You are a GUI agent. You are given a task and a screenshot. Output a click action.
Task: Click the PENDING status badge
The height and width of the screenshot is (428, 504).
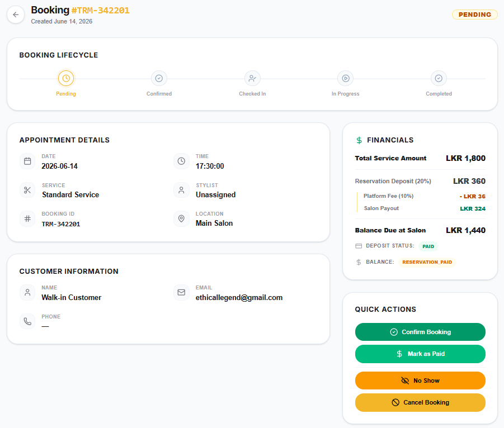click(x=475, y=15)
